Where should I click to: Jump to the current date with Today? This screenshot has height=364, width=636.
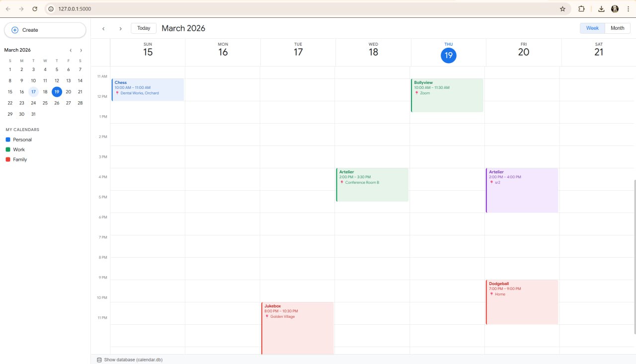point(144,28)
